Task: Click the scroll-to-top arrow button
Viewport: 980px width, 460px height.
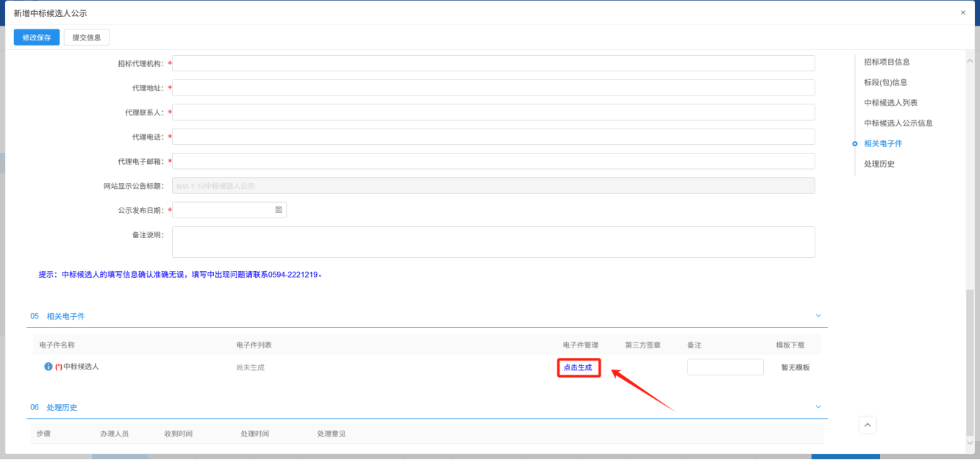Action: (x=868, y=425)
